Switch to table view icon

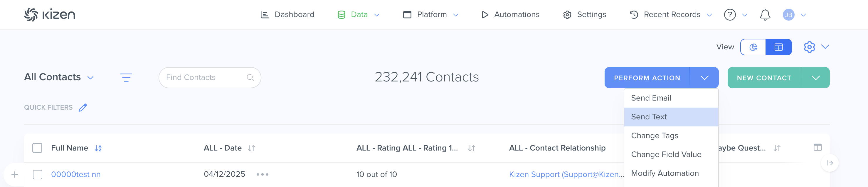pyautogui.click(x=778, y=47)
